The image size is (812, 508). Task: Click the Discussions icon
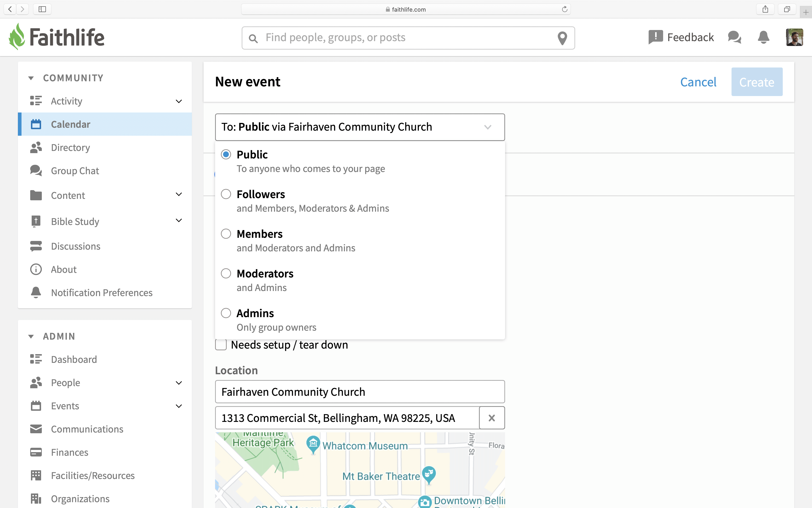coord(36,246)
